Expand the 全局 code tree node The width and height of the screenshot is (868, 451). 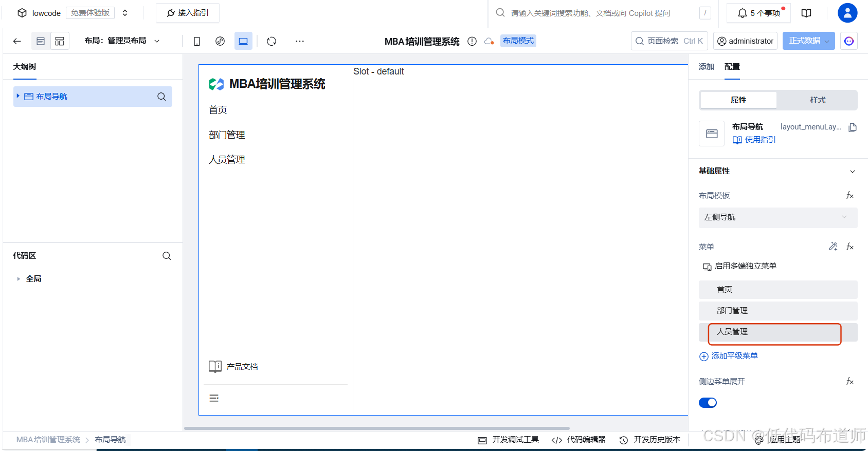click(19, 279)
